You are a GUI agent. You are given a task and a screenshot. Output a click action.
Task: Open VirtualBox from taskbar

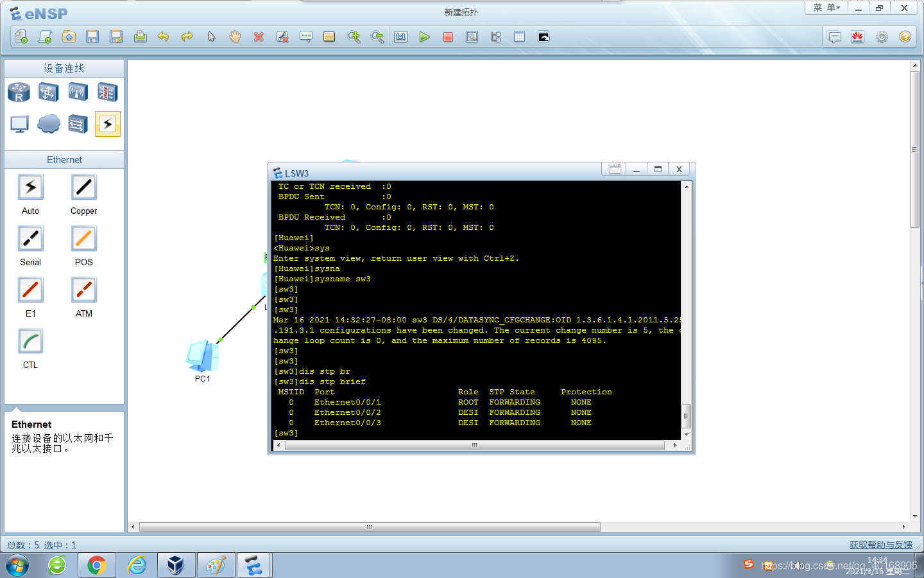(176, 565)
